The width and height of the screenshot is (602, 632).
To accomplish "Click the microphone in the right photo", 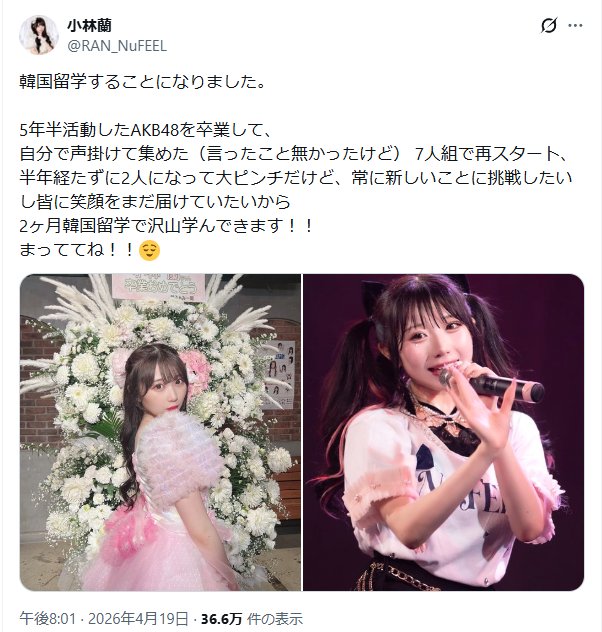I will [492, 385].
